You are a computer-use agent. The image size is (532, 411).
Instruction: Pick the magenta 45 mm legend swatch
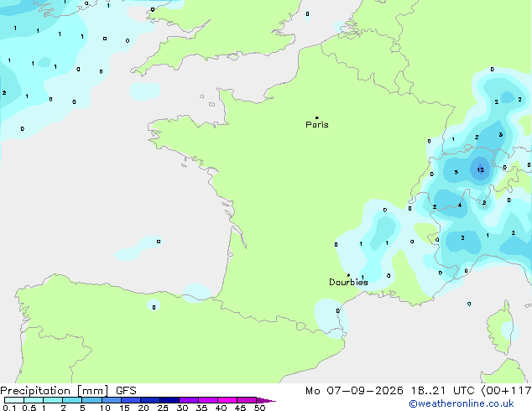[247, 400]
